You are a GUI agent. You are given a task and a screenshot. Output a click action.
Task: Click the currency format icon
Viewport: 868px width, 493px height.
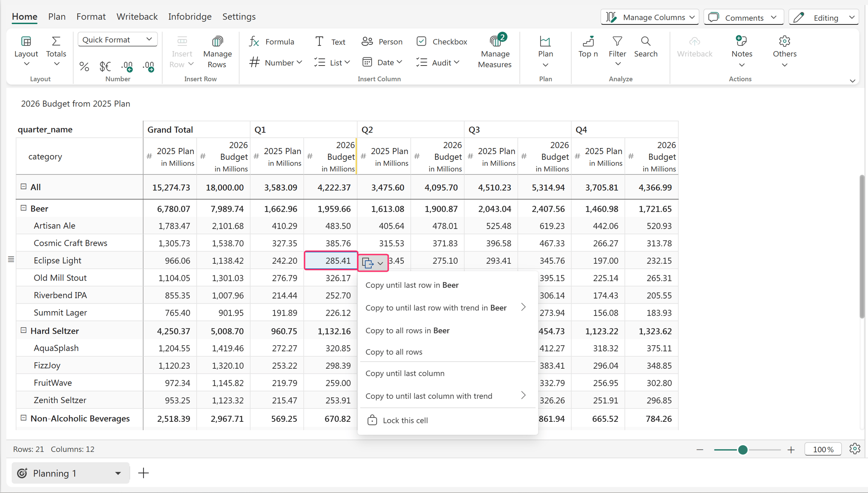(105, 66)
